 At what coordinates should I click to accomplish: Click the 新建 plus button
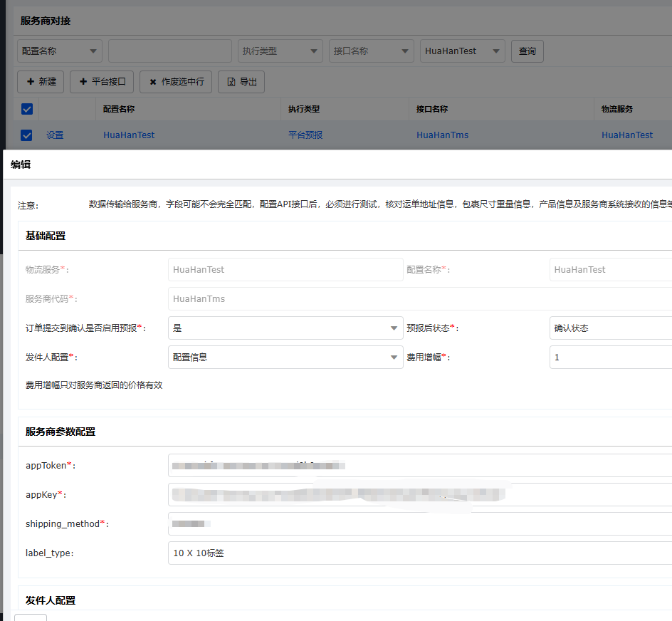(41, 82)
